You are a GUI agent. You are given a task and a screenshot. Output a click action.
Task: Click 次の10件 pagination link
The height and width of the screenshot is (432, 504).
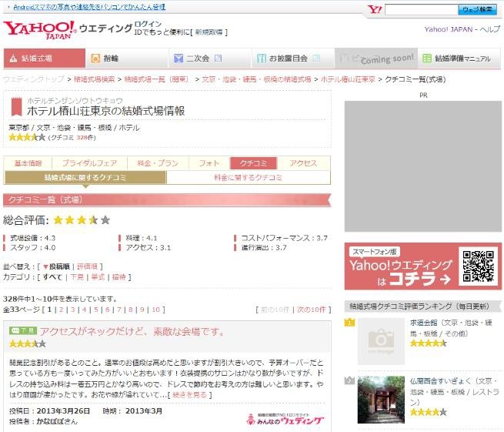(x=312, y=310)
